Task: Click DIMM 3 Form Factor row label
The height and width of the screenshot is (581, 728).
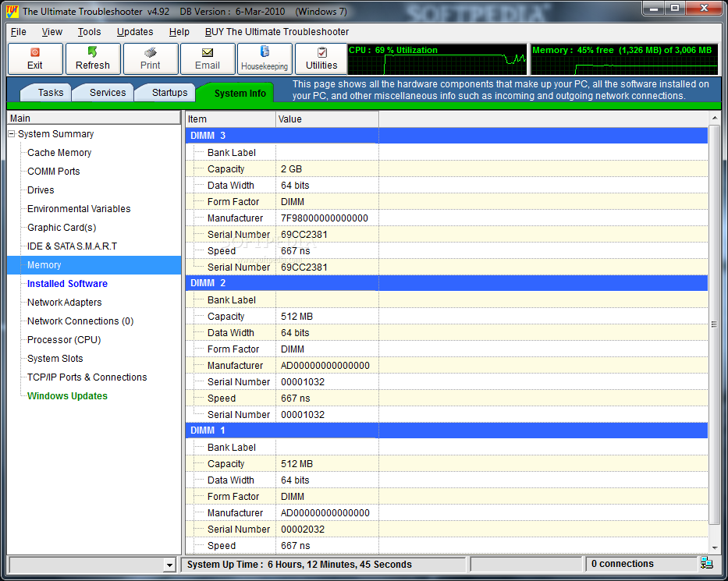Action: point(233,202)
